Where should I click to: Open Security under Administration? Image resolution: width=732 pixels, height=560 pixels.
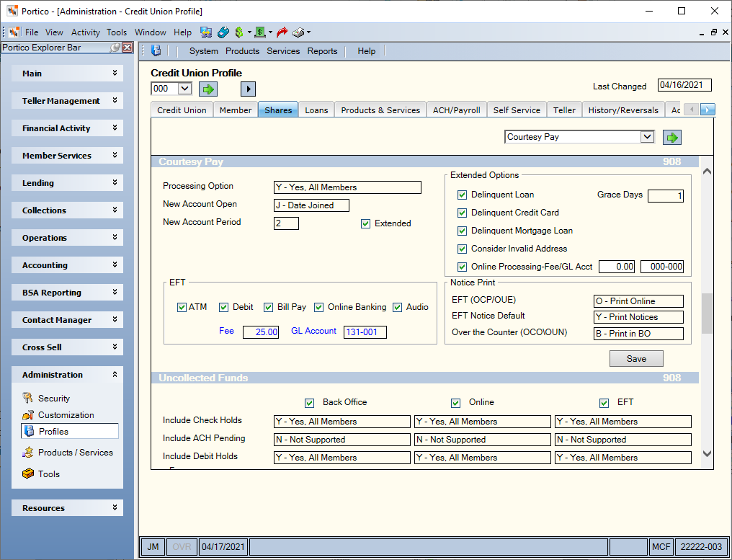[x=54, y=399]
